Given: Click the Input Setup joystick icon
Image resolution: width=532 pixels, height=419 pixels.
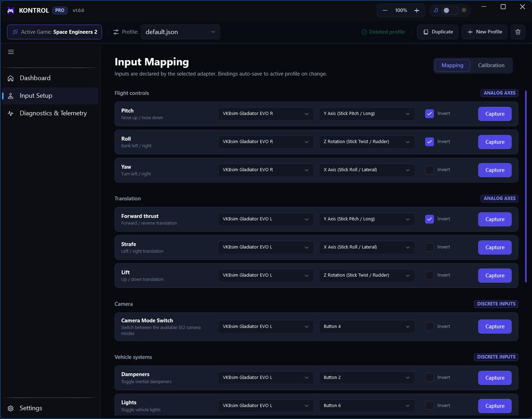Looking at the screenshot, I should coord(11,96).
